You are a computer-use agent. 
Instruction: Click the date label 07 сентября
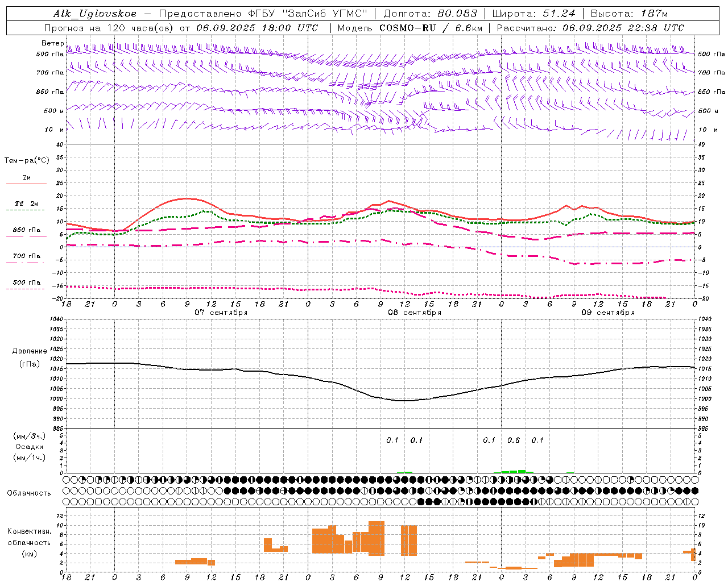pyautogui.click(x=221, y=313)
